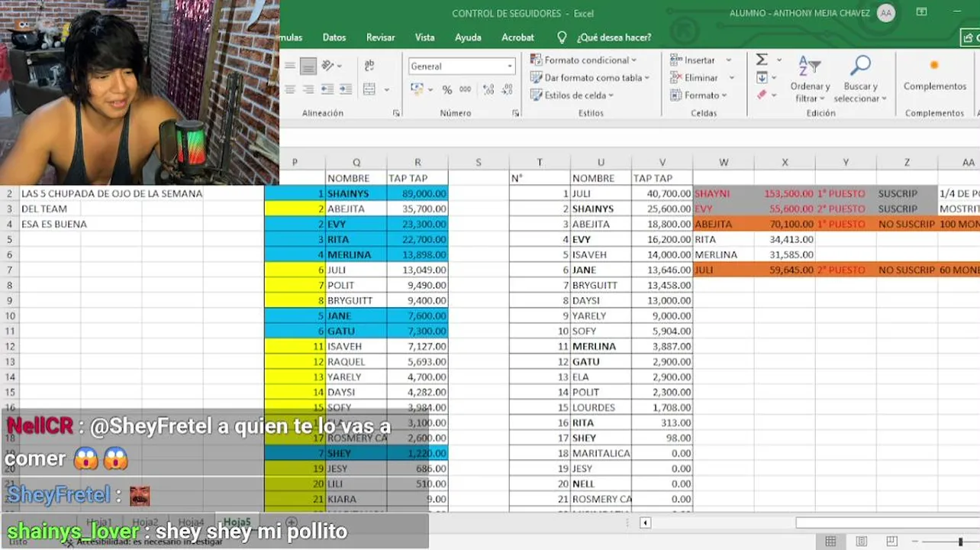Switch to Page Layout view in status bar

click(x=861, y=542)
